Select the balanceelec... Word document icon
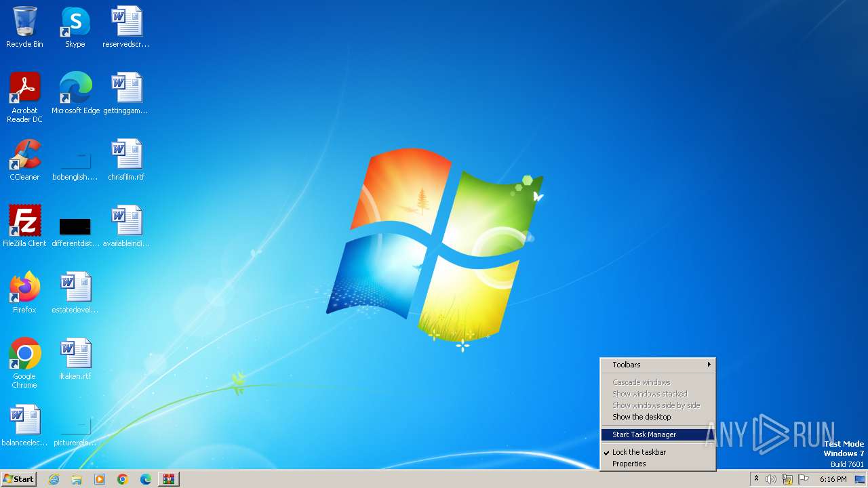Screen dimensions: 868x488 (x=24, y=426)
